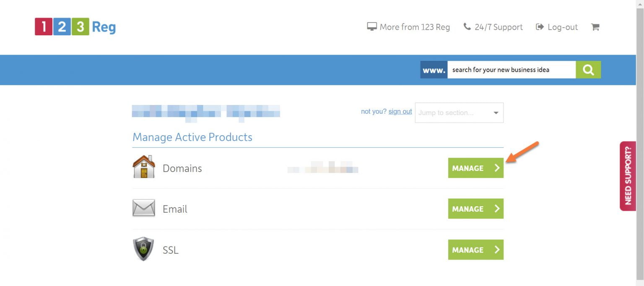The height and width of the screenshot is (286, 644).
Task: Open the Jump to section dropdown
Action: pyautogui.click(x=459, y=113)
